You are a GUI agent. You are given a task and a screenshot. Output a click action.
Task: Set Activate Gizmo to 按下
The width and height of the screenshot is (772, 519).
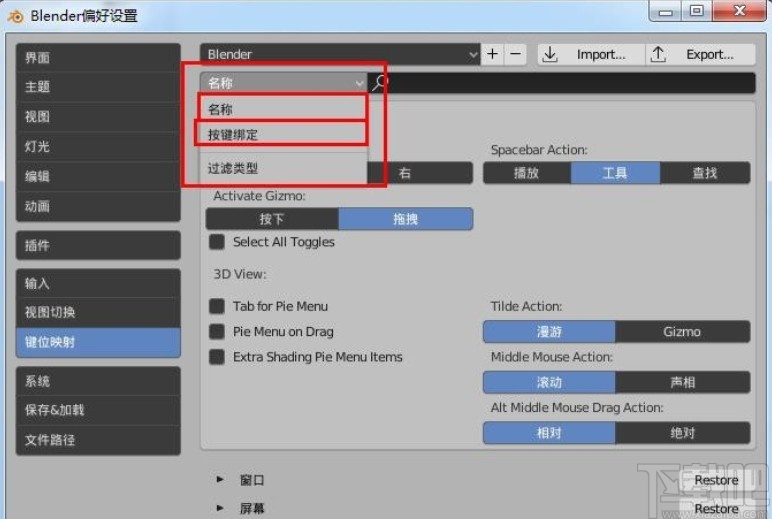(272, 219)
